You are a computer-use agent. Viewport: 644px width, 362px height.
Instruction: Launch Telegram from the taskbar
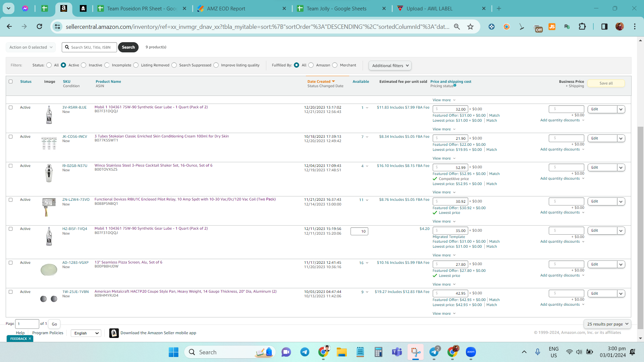305,352
